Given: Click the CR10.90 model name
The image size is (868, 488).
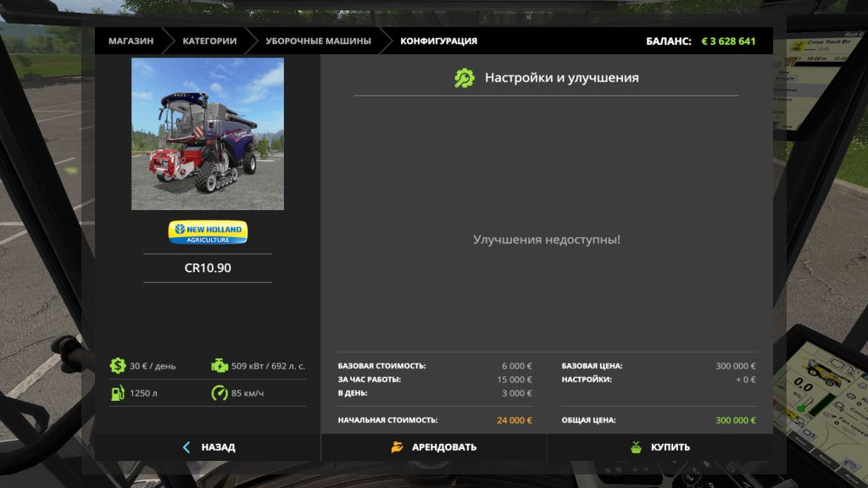Looking at the screenshot, I should point(208,268).
